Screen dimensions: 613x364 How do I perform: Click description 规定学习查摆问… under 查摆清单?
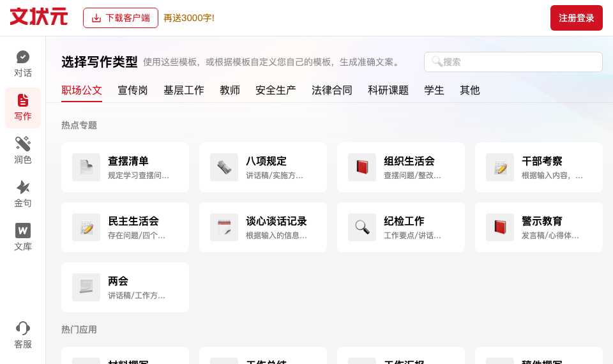[139, 176]
